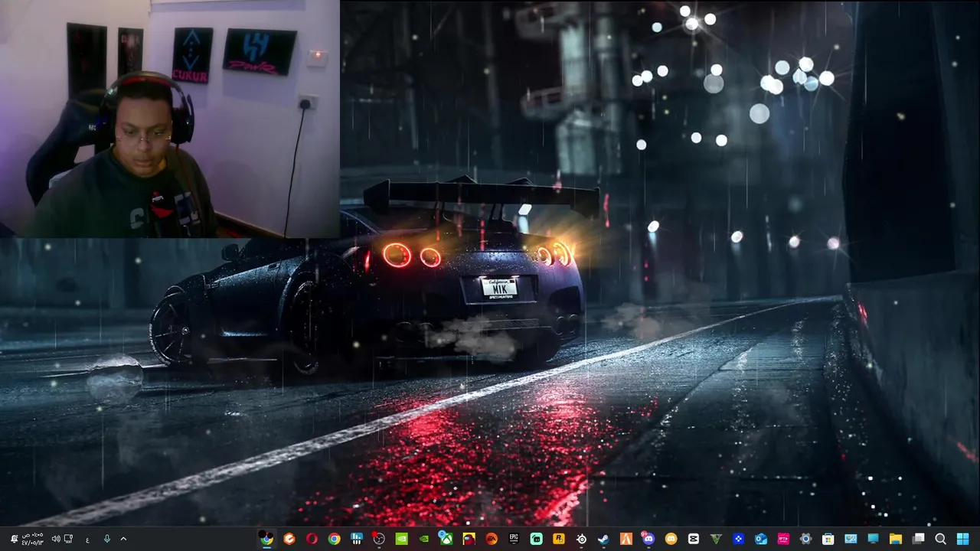Open the clock and date panel
980x551 pixels.
(32, 539)
